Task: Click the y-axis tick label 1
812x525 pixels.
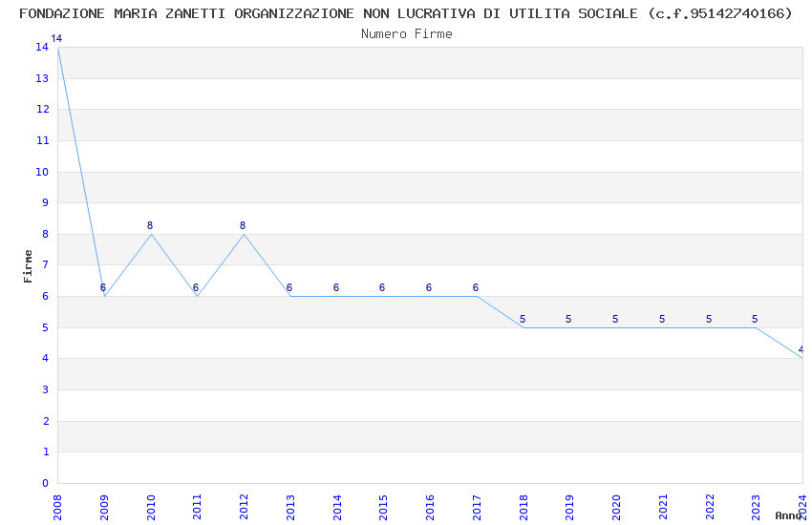Action: coord(45,451)
